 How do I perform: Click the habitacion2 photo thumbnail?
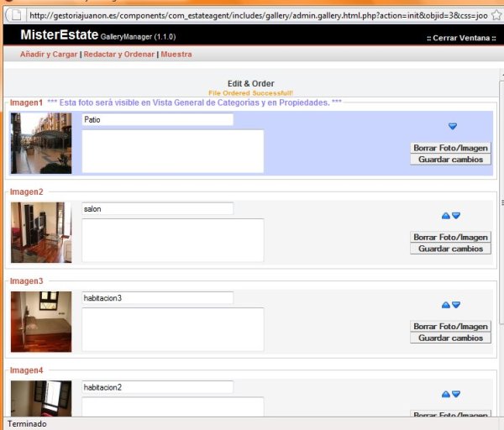pos(41,398)
